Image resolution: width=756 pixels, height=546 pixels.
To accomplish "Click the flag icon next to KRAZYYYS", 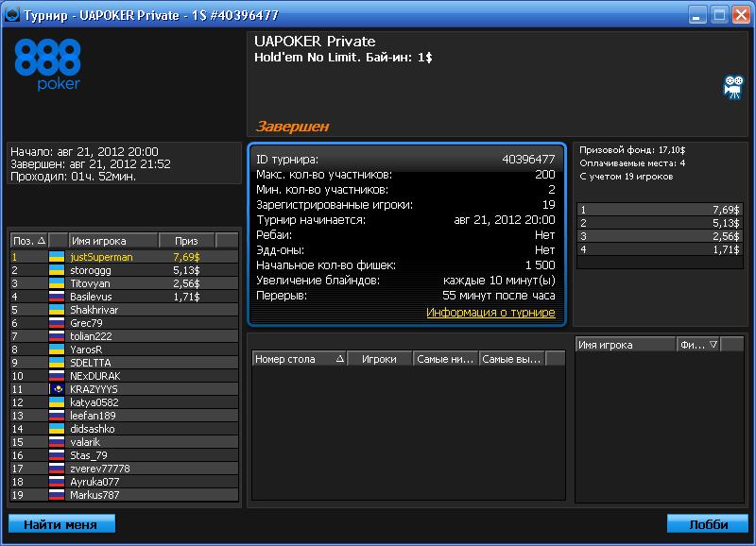I will point(57,389).
